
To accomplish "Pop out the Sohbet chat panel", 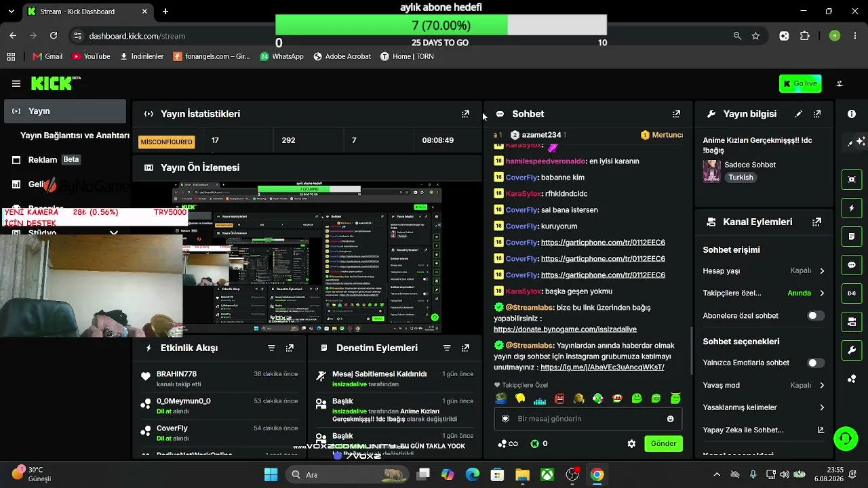I will tap(676, 114).
